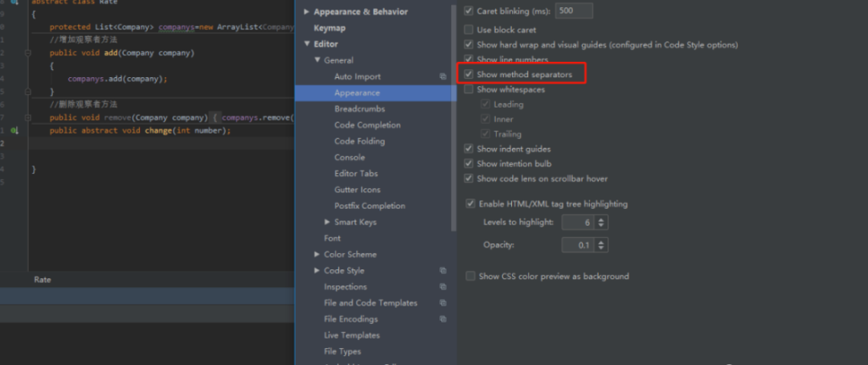The height and width of the screenshot is (365, 868).
Task: Click the companys.add(company) code line
Action: tap(117, 79)
